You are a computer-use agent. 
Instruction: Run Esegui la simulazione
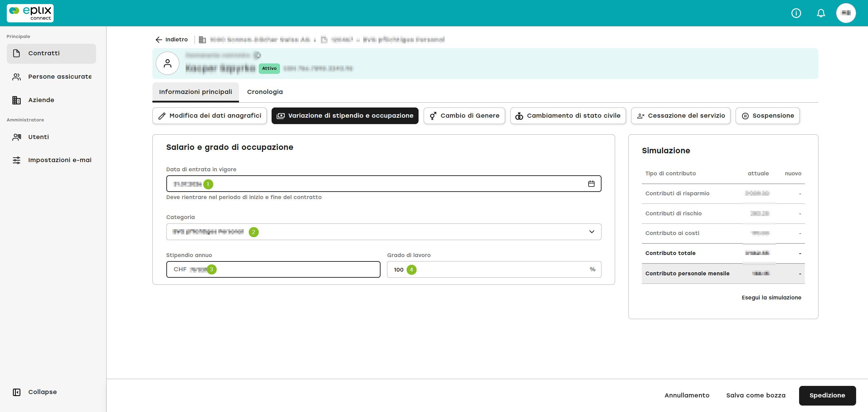click(x=771, y=298)
